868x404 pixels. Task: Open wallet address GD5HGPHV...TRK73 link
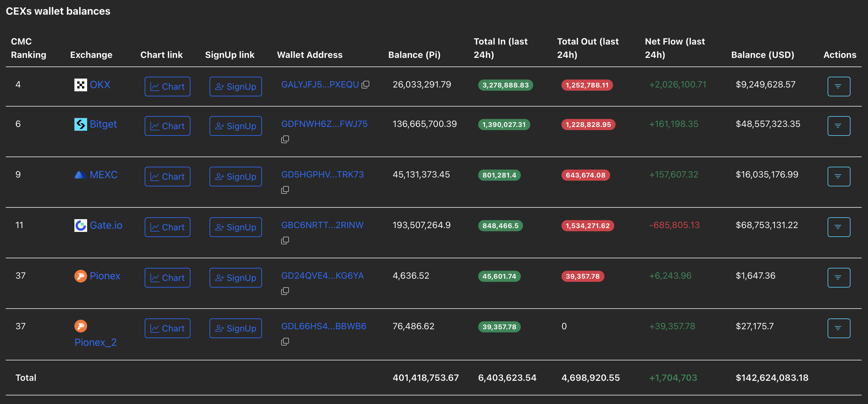click(322, 175)
